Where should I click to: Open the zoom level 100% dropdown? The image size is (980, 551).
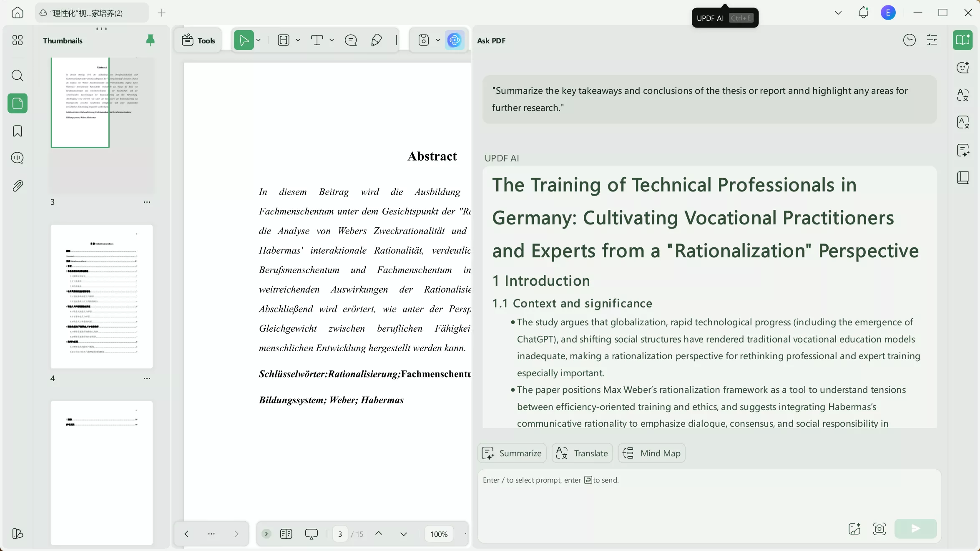pyautogui.click(x=439, y=534)
